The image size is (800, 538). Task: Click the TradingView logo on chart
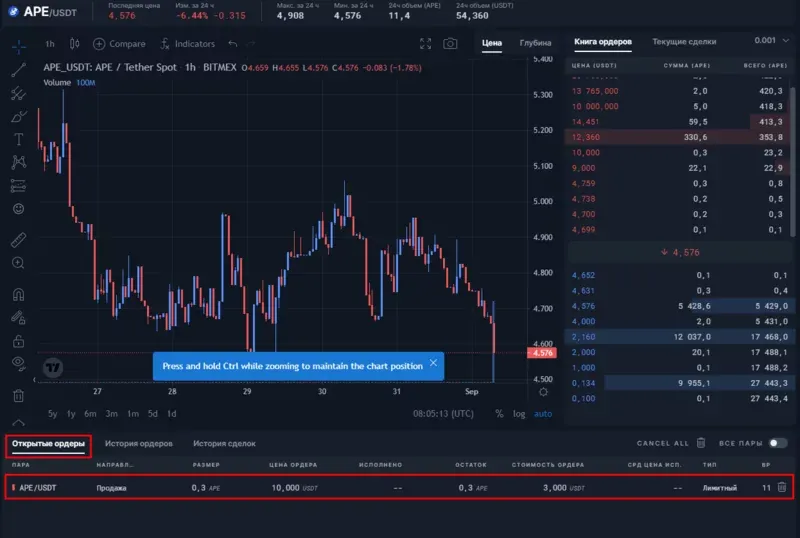point(53,367)
